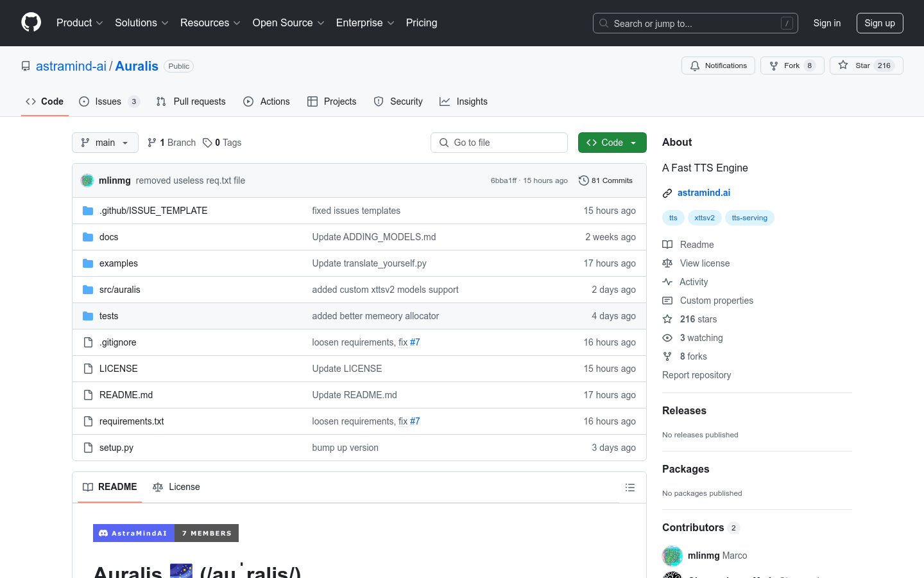Open 'bump up version' commit message

click(345, 448)
